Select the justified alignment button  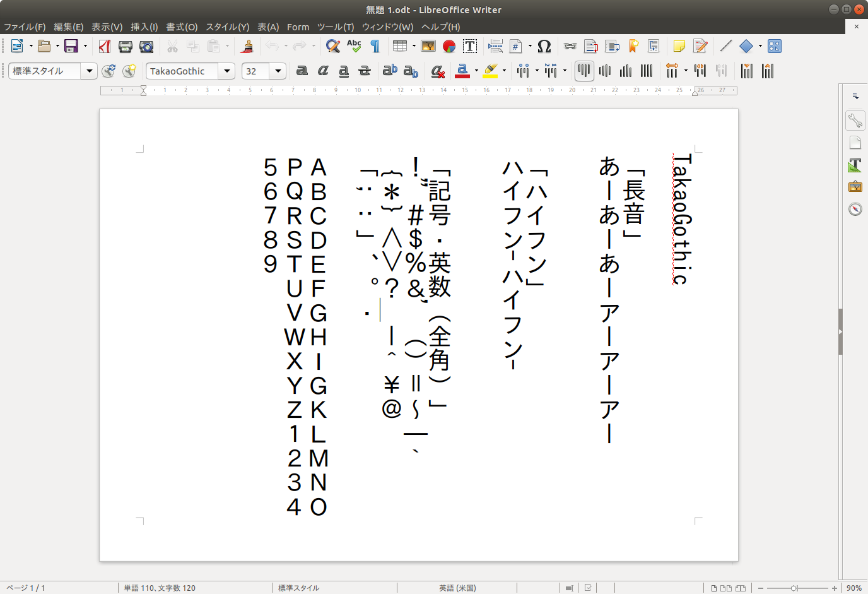pyautogui.click(x=647, y=71)
